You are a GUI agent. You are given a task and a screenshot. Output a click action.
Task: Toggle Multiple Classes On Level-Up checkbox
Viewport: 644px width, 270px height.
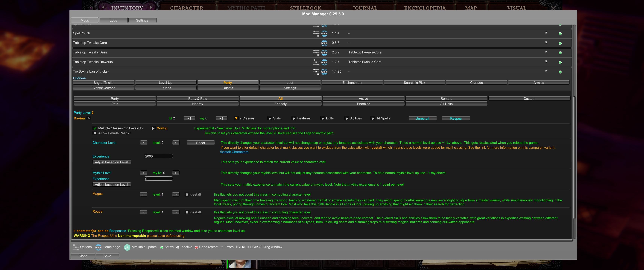click(x=95, y=128)
